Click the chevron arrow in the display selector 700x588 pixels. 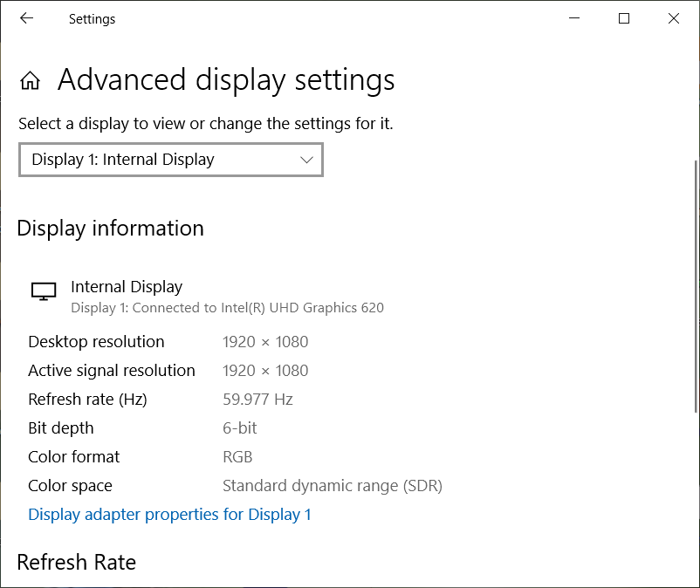point(306,160)
